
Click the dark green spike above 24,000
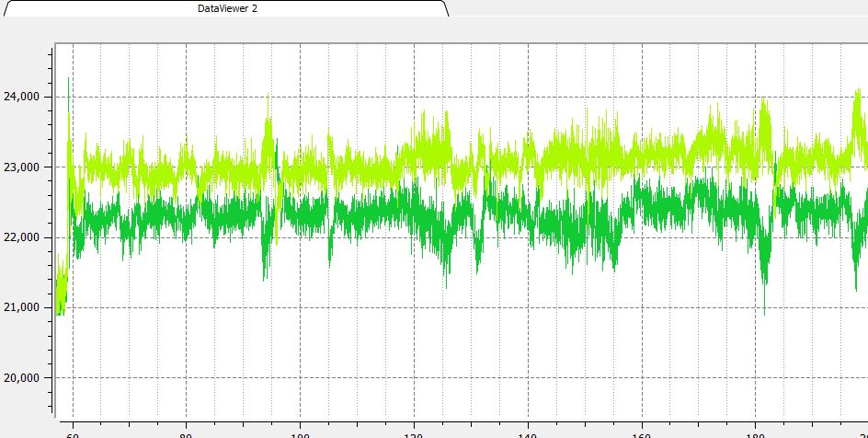[x=69, y=83]
